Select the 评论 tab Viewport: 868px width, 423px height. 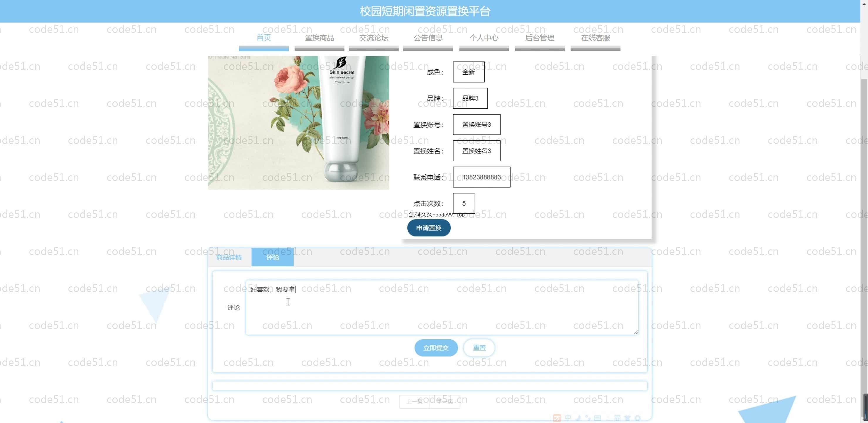tap(272, 257)
